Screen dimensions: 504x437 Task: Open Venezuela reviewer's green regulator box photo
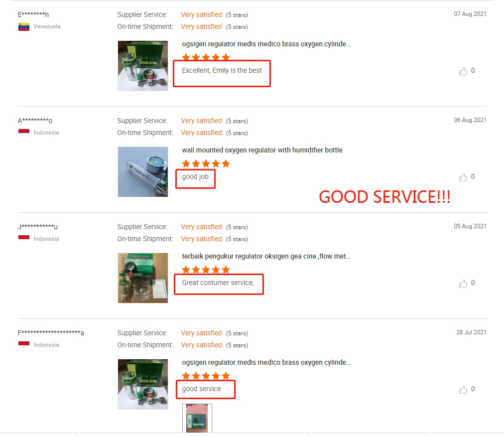pos(143,66)
